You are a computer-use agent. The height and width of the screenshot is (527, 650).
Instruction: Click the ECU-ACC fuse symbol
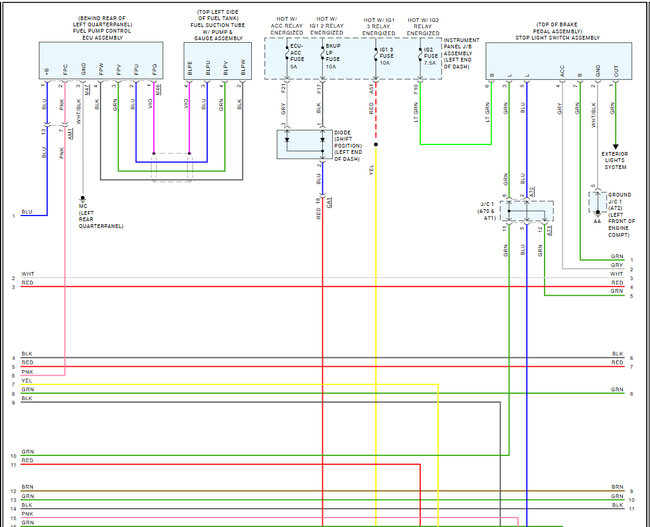[x=287, y=53]
